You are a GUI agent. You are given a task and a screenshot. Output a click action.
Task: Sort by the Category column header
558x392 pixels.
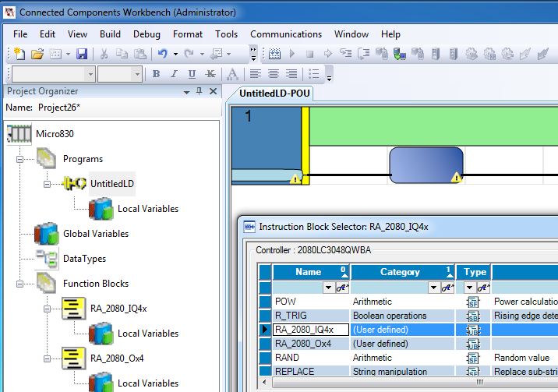[x=400, y=272]
